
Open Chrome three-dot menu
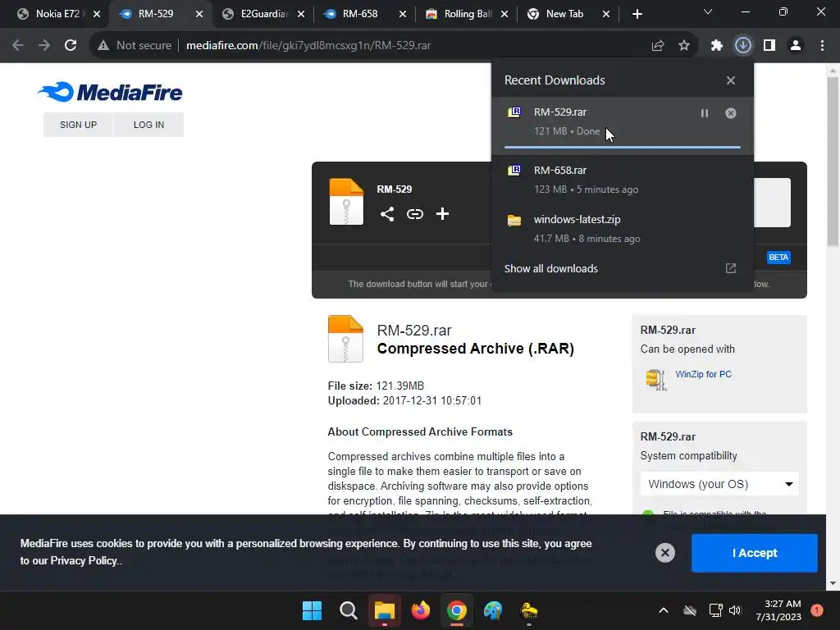click(822, 46)
